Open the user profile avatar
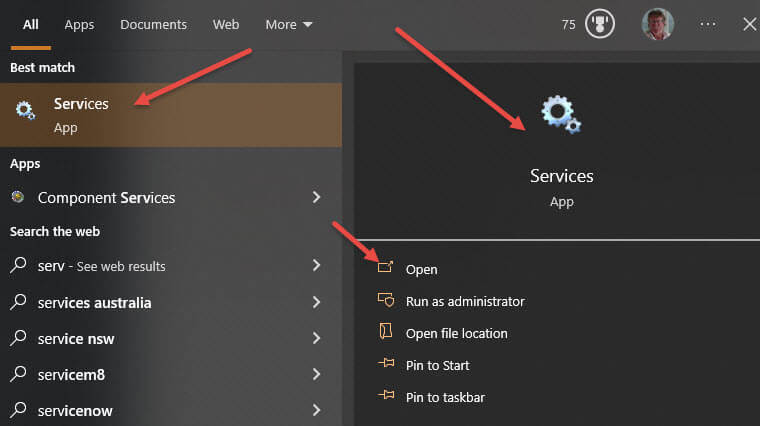 pos(658,24)
